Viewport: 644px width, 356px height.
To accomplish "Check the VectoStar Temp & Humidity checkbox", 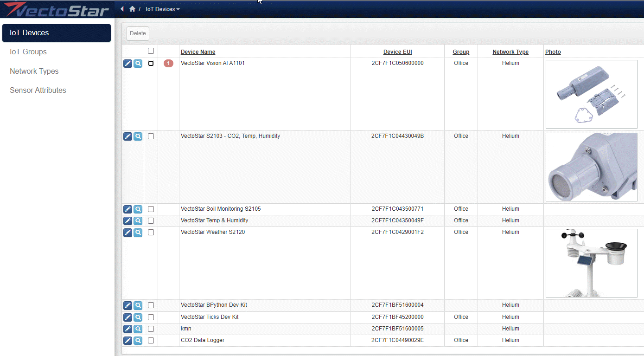I will coord(151,221).
